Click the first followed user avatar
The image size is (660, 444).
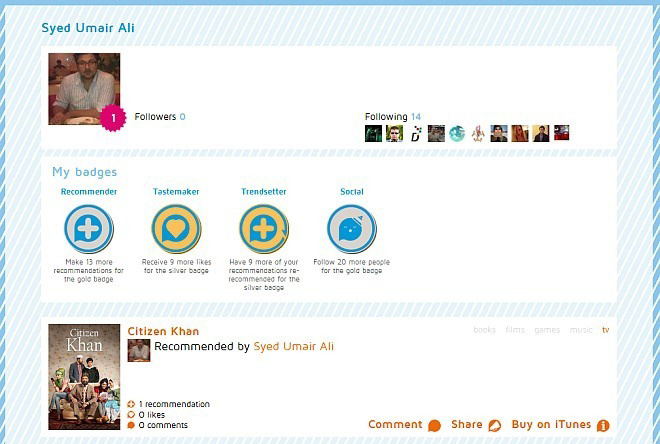(373, 133)
